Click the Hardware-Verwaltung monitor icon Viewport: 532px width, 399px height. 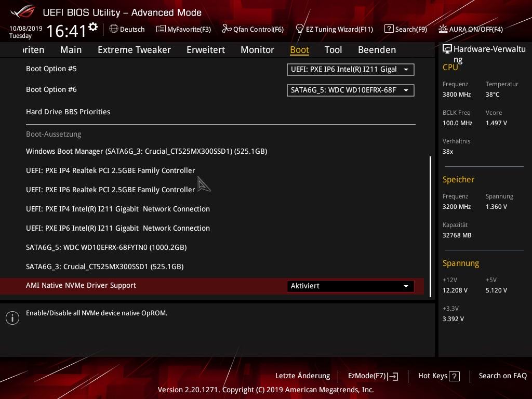point(447,49)
